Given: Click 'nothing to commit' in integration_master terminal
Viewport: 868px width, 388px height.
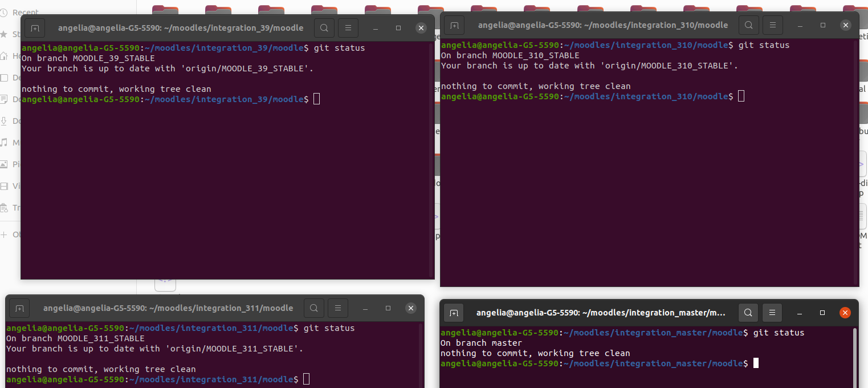Looking at the screenshot, I should pyautogui.click(x=535, y=353).
